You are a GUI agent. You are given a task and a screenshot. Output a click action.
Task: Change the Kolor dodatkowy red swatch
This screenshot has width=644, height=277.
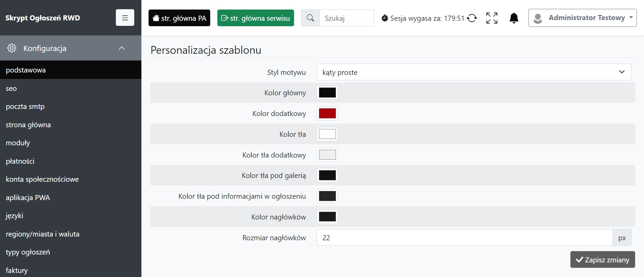[x=327, y=113]
